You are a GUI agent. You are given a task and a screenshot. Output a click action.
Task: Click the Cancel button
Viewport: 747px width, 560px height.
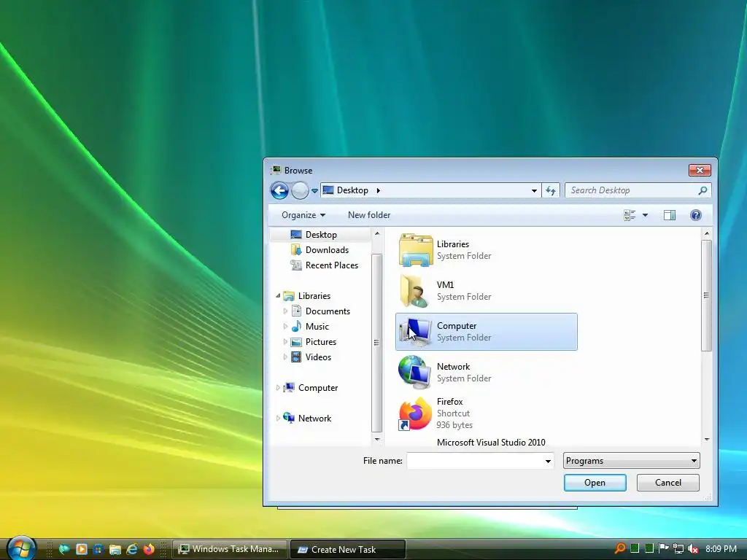(x=668, y=483)
